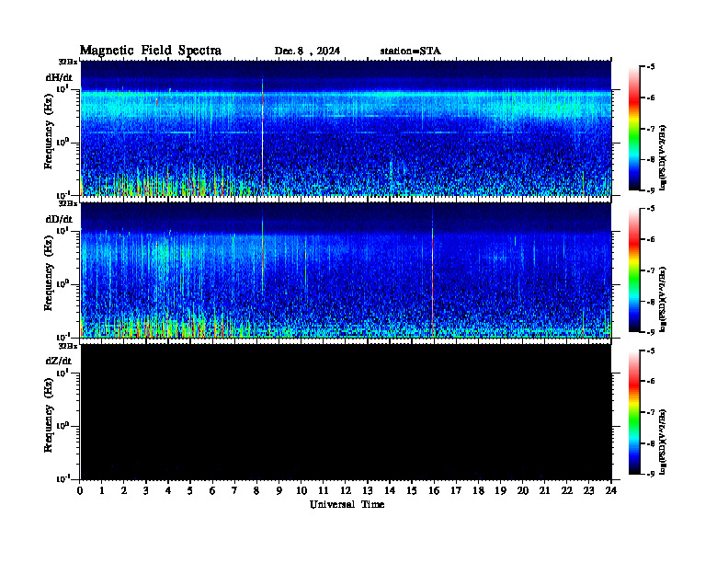Viewport: 728px width, 563px height.
Task: Click hour tick label "21" on time axis
Action: click(544, 491)
